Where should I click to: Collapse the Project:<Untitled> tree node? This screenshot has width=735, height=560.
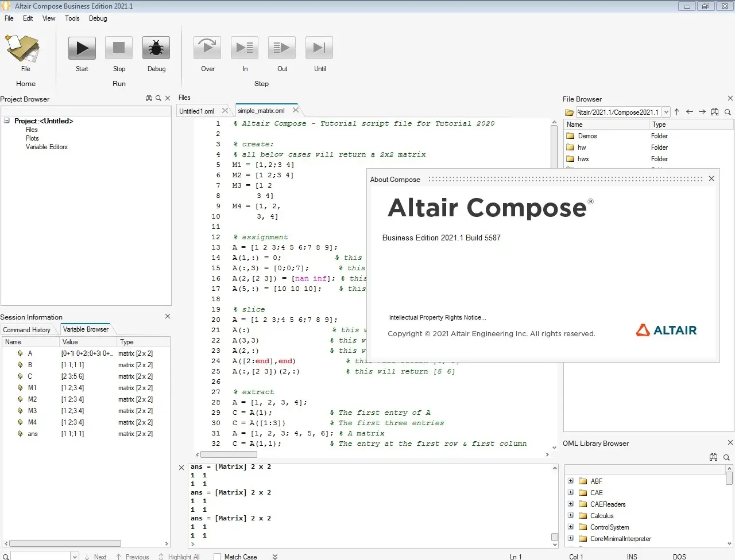click(x=7, y=120)
